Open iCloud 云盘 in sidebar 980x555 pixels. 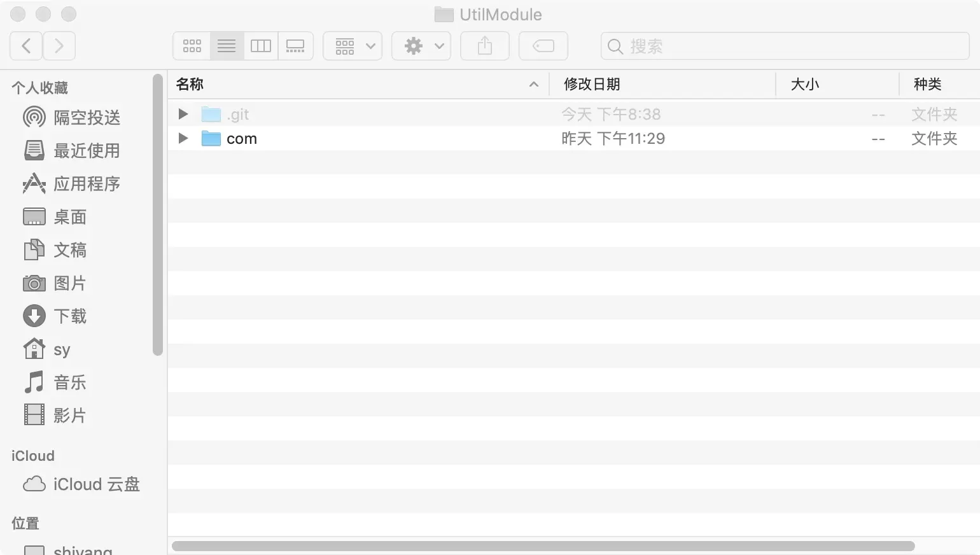[81, 484]
